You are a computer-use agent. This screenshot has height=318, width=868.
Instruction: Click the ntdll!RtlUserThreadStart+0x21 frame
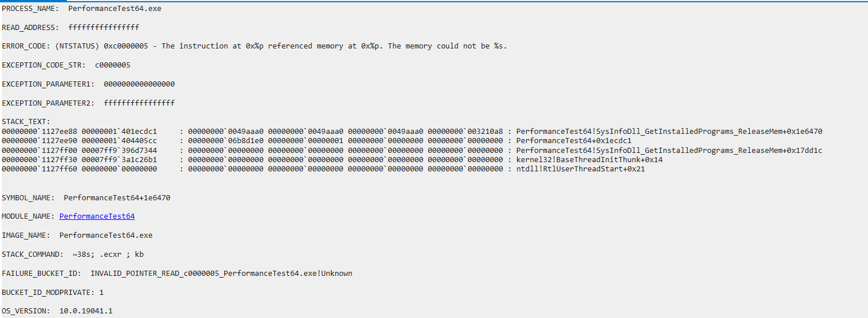580,169
